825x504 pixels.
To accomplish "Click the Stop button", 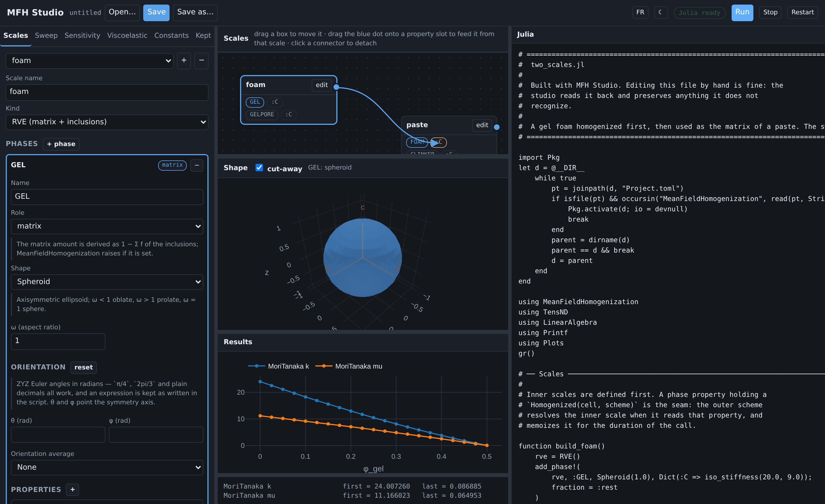I will [x=770, y=12].
